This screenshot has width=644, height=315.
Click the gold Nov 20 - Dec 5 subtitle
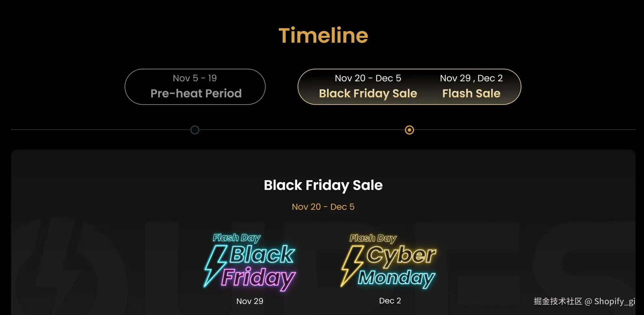323,207
